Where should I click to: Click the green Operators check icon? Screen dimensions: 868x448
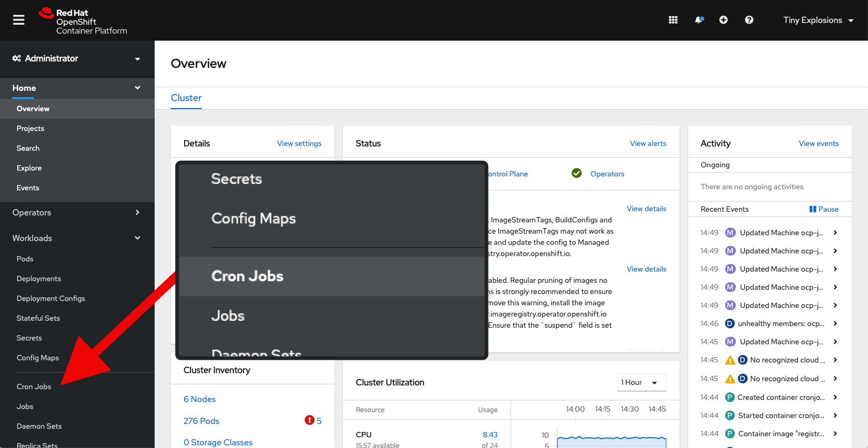pyautogui.click(x=576, y=173)
